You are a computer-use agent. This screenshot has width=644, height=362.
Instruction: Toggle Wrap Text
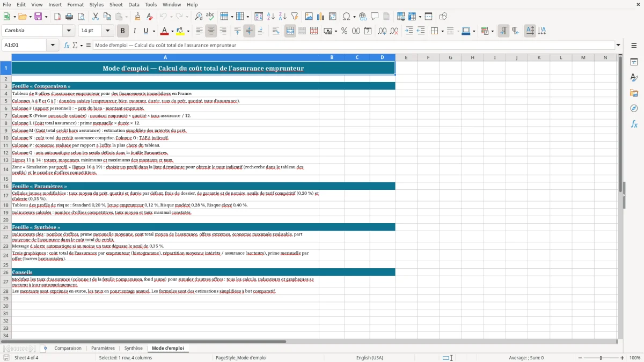275,31
